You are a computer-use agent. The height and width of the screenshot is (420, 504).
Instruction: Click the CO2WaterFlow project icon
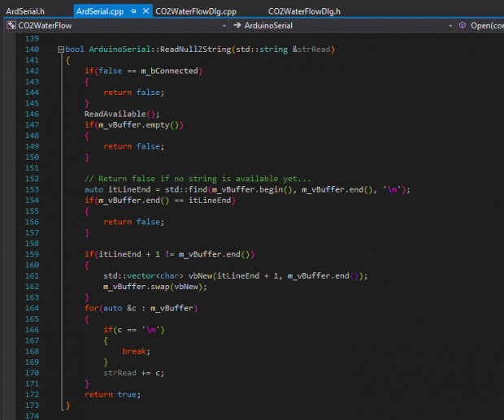(11, 25)
